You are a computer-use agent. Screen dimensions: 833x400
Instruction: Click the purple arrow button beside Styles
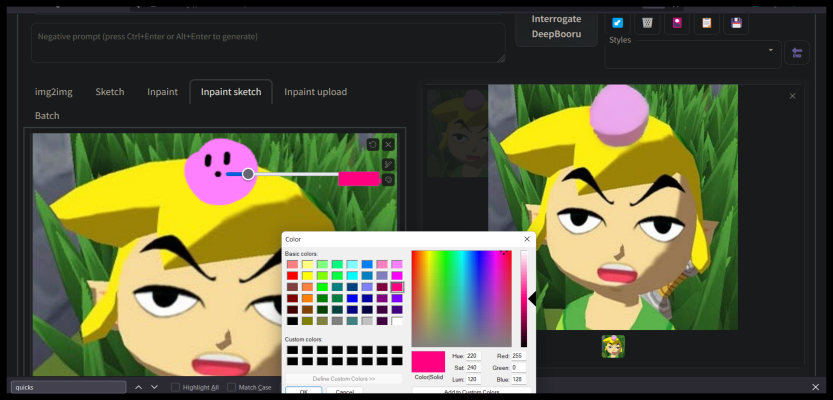[x=796, y=53]
